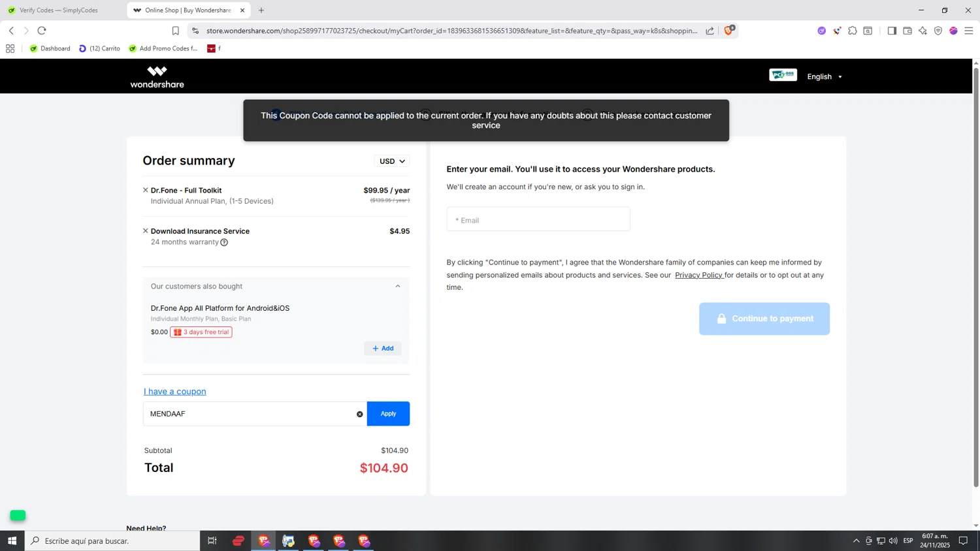Go forward in browser history
Image resolution: width=980 pixels, height=551 pixels.
[26, 31]
